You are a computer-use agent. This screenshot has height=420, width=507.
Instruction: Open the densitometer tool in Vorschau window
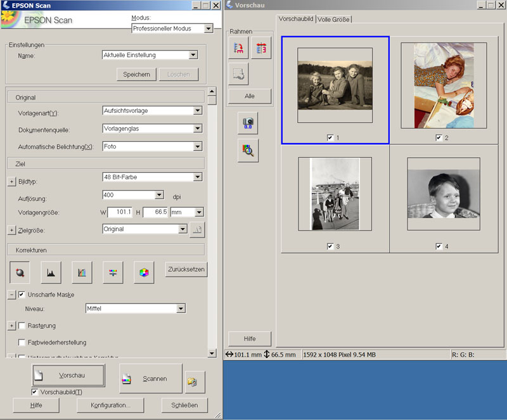[248, 123]
